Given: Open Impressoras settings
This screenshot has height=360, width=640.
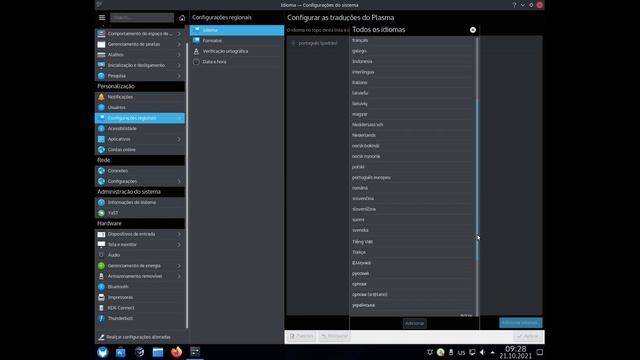Looking at the screenshot, I should pos(140,298).
